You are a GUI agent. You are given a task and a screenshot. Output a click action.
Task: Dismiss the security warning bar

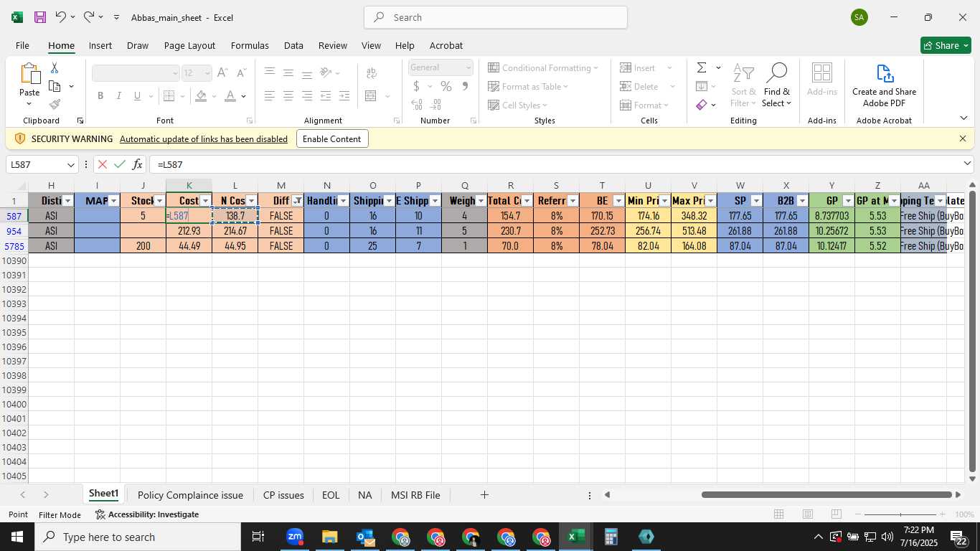tap(963, 138)
